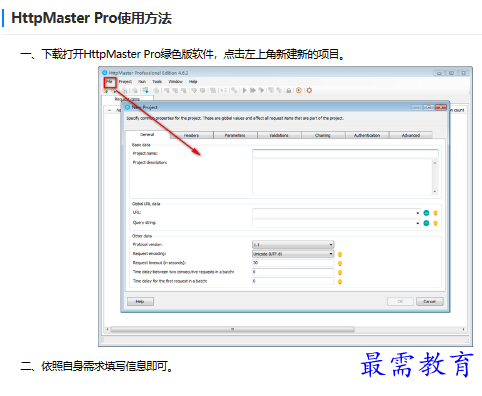Select the Request items tab in main window
The width and height of the screenshot is (482, 396).
(x=128, y=99)
